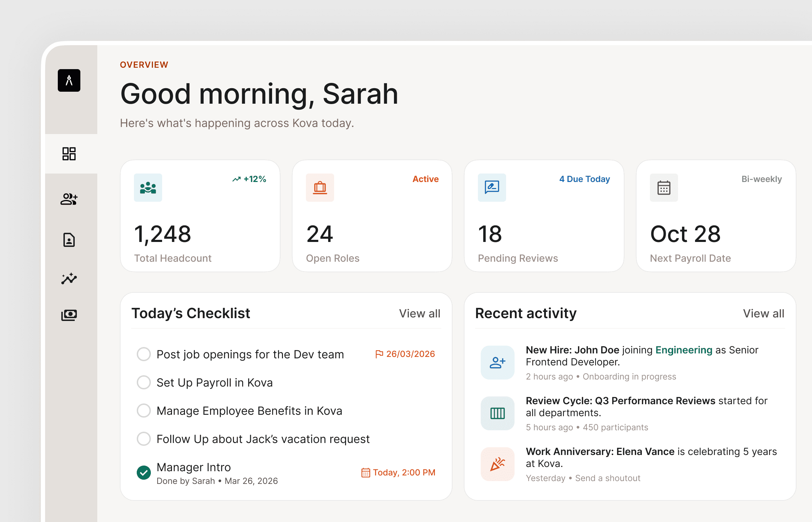Screen dimensions: 812x522
Task: Open the Engineering department link
Action: tap(684, 350)
